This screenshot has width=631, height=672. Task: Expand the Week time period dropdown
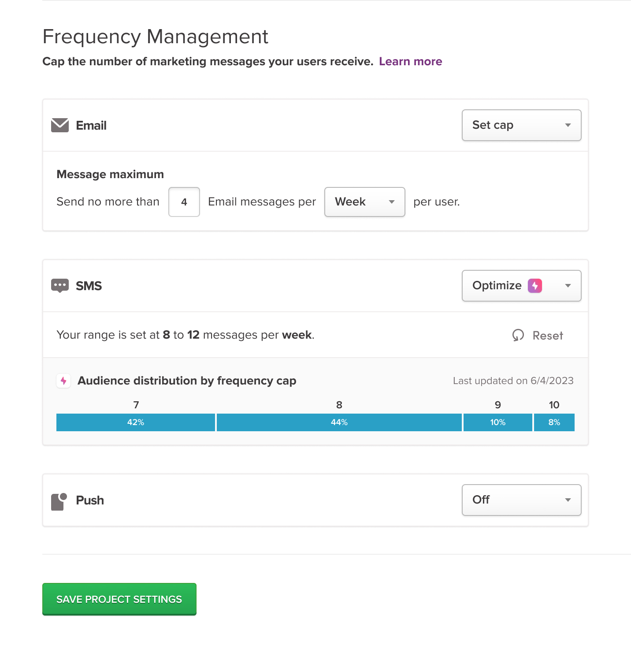365,202
